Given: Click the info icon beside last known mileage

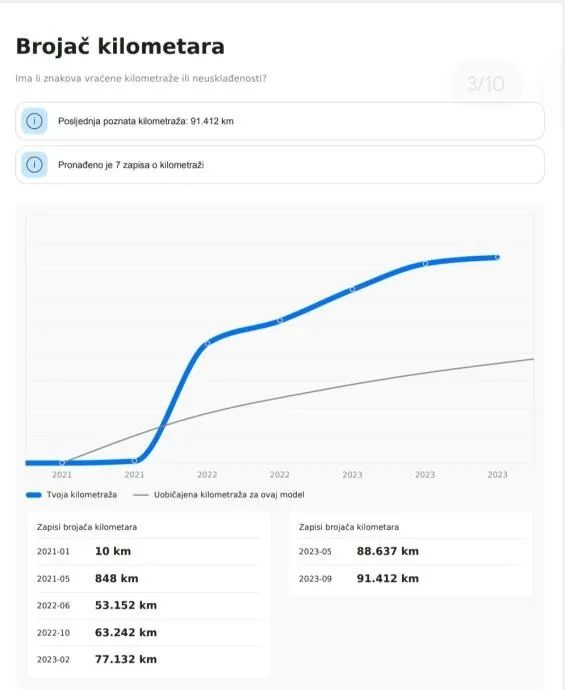Looking at the screenshot, I should [x=34, y=121].
